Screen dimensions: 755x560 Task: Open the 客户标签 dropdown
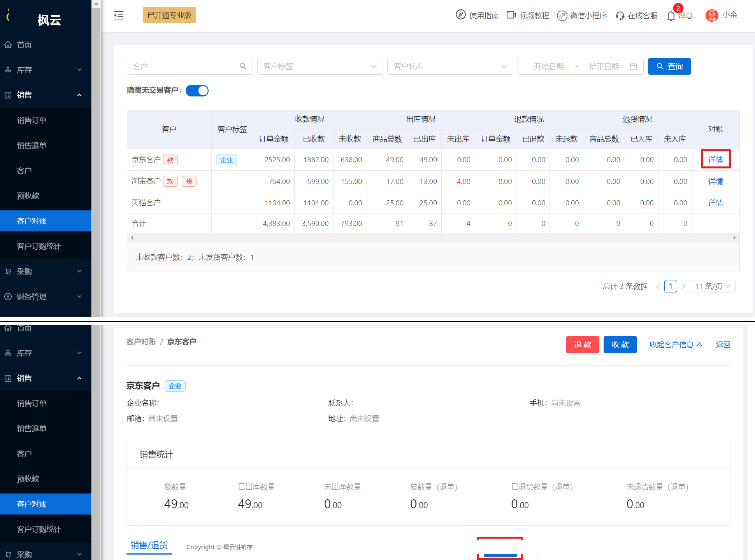(320, 66)
